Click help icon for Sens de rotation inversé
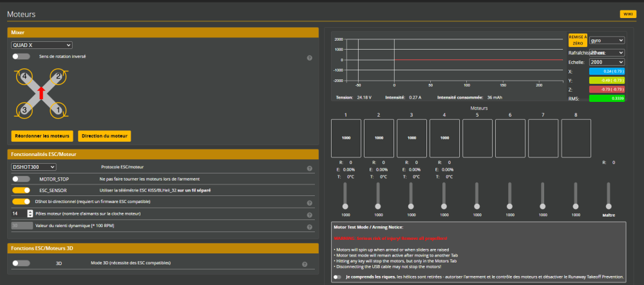Viewport: 644px width, 285px height. 310,58
